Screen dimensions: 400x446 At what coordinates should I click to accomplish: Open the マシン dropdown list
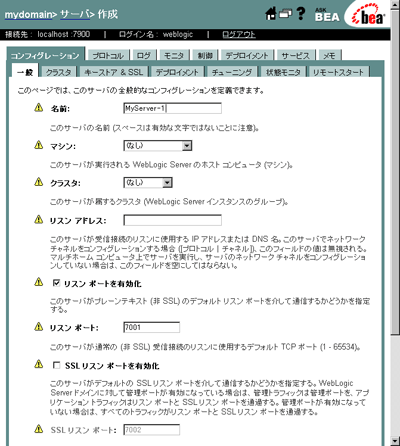click(x=158, y=146)
